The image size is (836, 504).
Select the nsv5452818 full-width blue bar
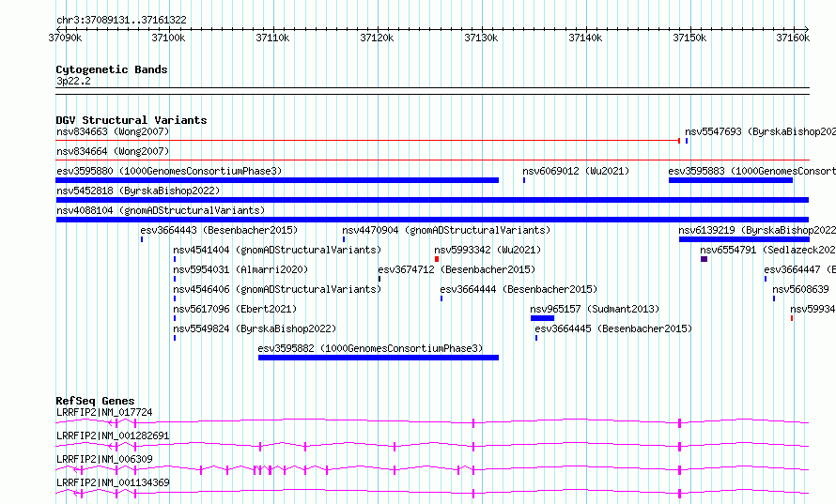pyautogui.click(x=432, y=200)
